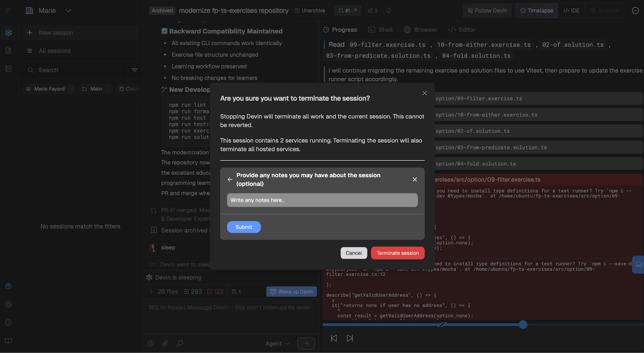Open All sessions list

(80, 51)
